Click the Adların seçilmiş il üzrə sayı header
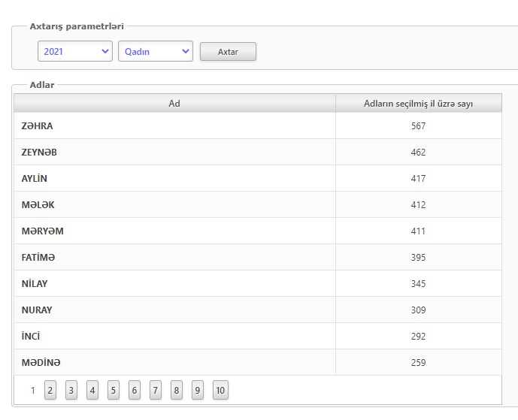Image resolution: width=518 pixels, height=420 pixels. click(419, 104)
